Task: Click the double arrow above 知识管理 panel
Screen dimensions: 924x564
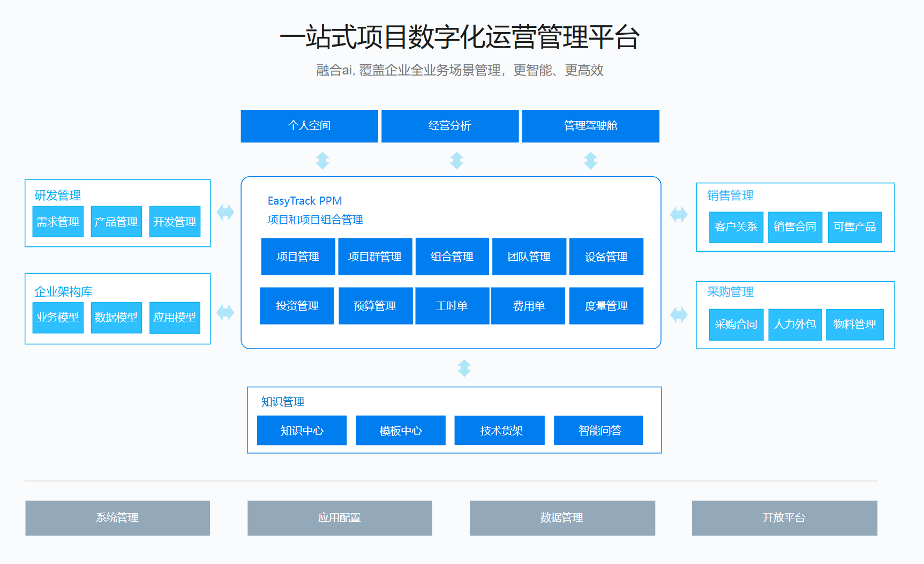Action: point(464,368)
